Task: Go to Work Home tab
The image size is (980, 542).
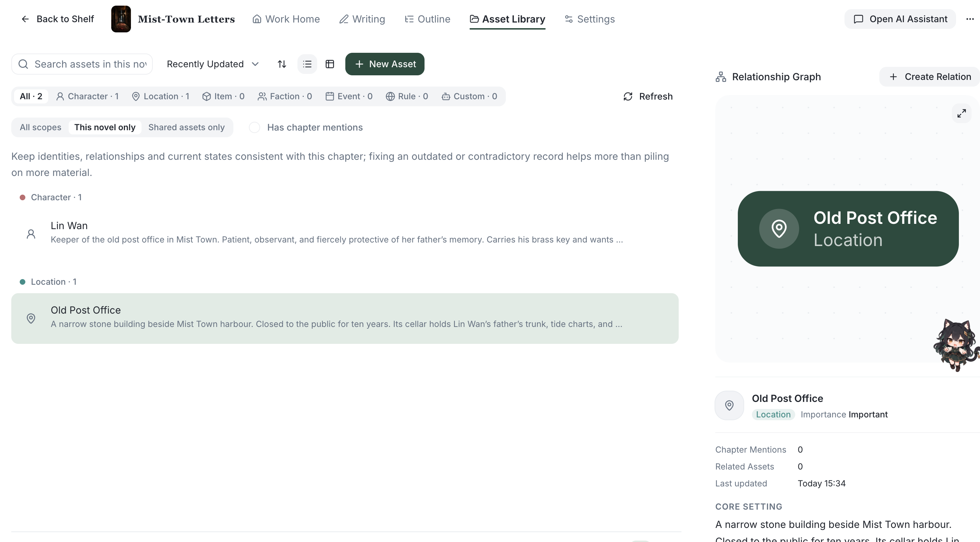Action: [x=286, y=19]
